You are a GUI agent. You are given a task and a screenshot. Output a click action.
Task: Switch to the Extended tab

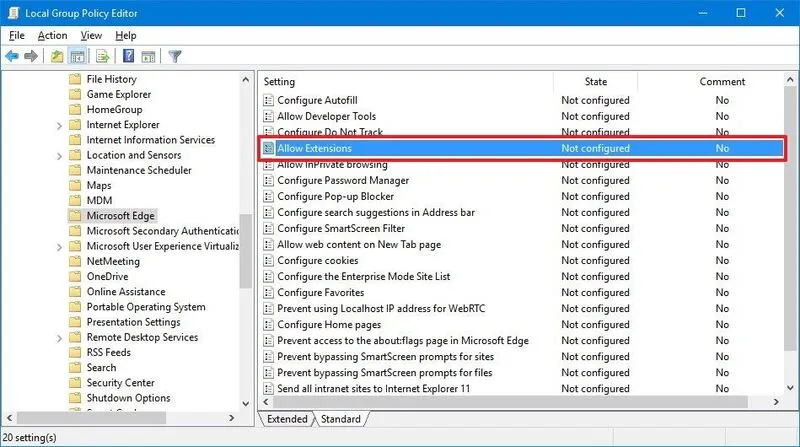click(285, 419)
